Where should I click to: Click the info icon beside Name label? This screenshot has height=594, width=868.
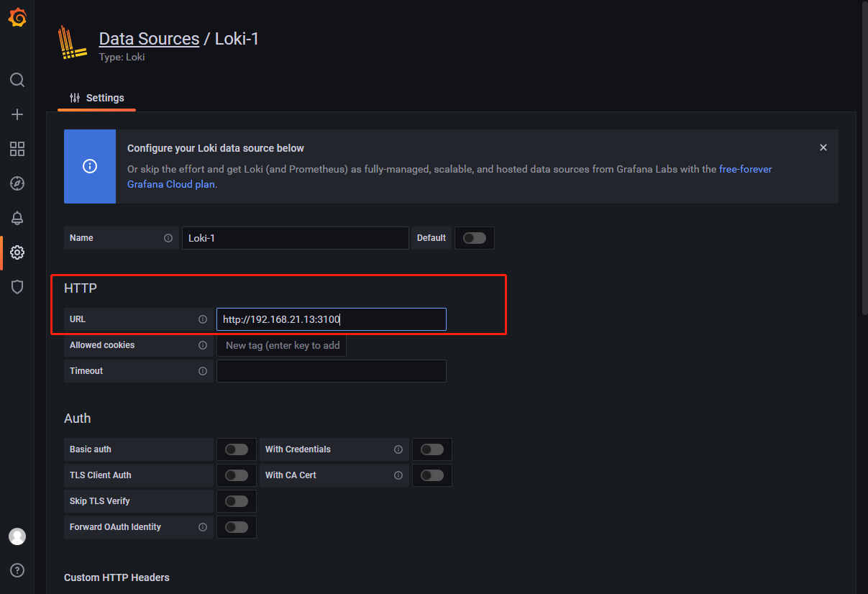pos(168,238)
